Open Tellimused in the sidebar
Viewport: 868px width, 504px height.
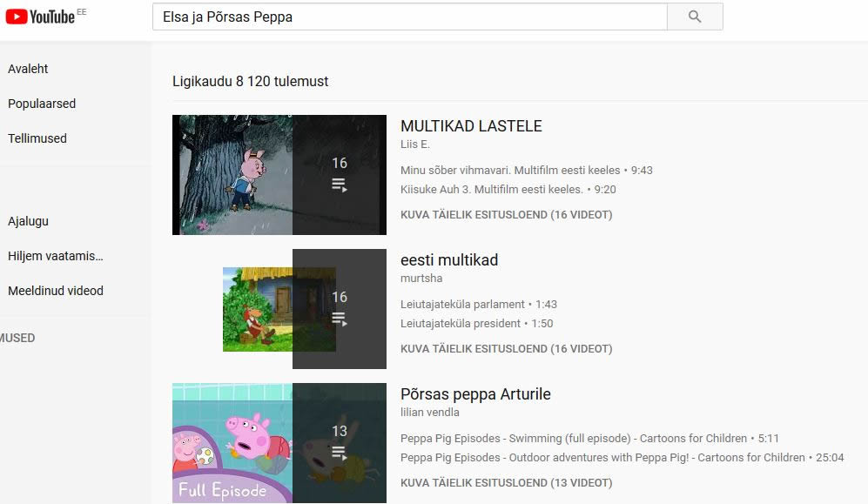point(37,138)
